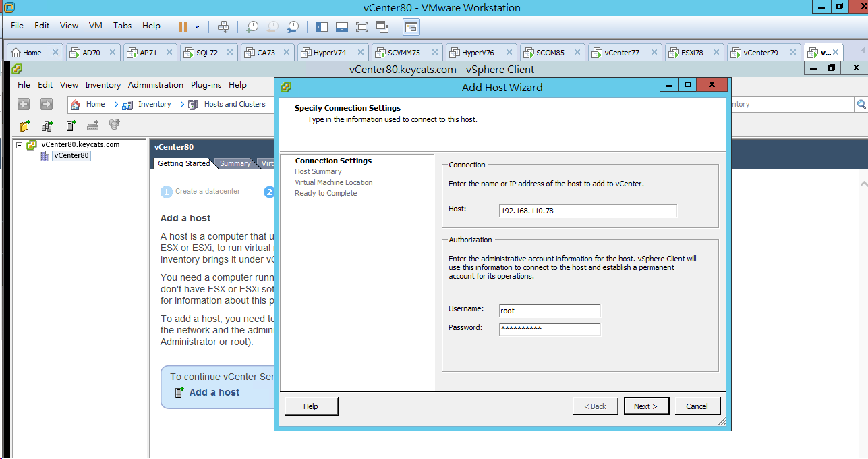The width and height of the screenshot is (868, 459).
Task: Cancel the Add Host Wizard
Action: [697, 406]
